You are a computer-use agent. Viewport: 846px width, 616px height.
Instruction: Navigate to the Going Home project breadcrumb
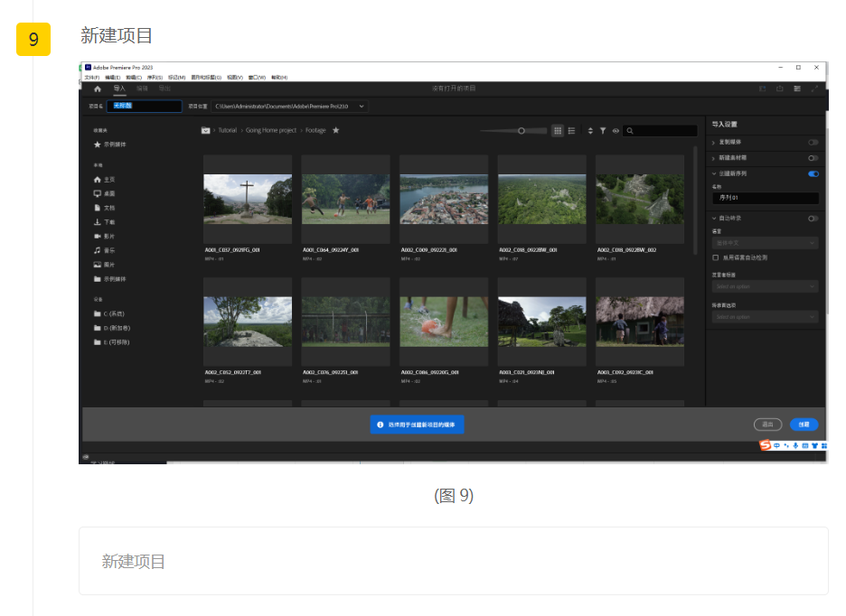tap(271, 131)
